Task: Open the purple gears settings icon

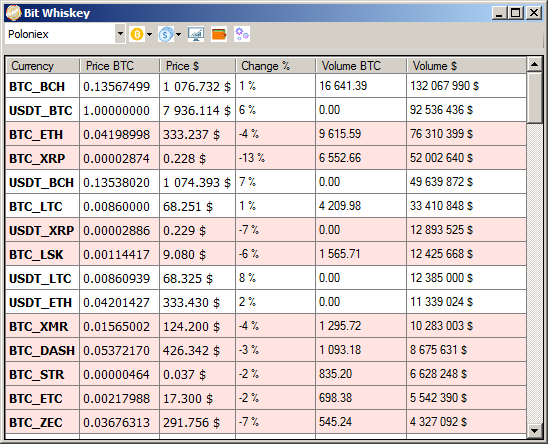Action: coord(242,34)
